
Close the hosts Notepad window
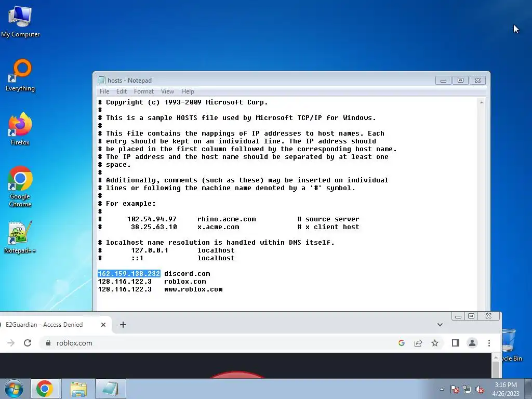click(477, 81)
